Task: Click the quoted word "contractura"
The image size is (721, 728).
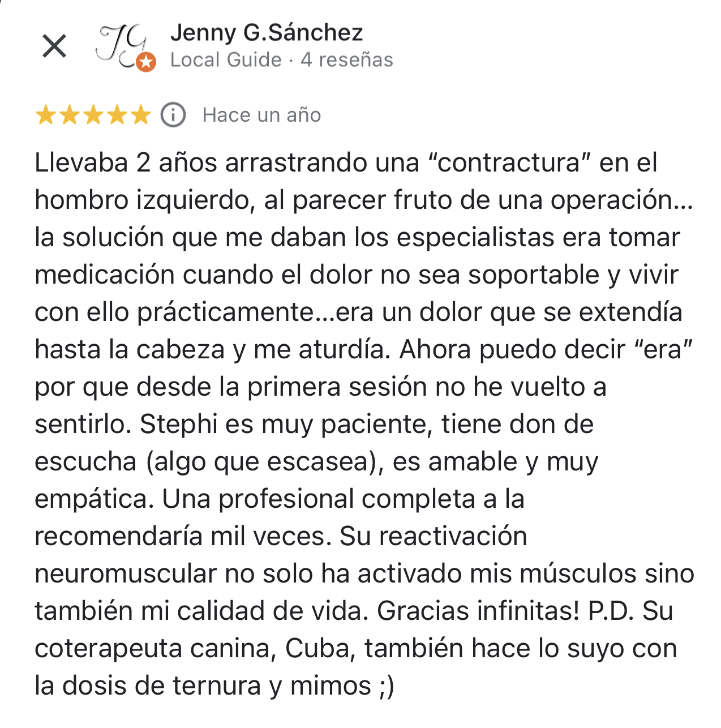Action: [x=510, y=163]
